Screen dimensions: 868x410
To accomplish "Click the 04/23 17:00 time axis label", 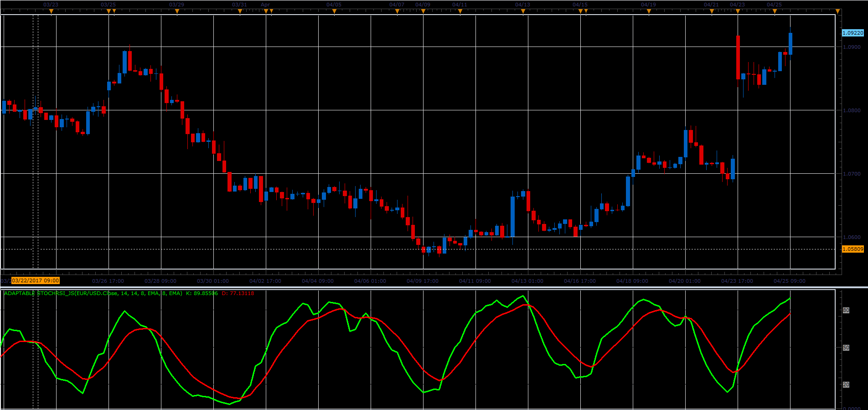I will 737,281.
